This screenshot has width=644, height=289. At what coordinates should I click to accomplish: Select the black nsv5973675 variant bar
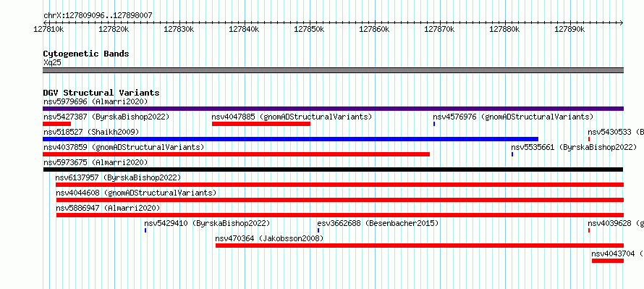pos(333,169)
